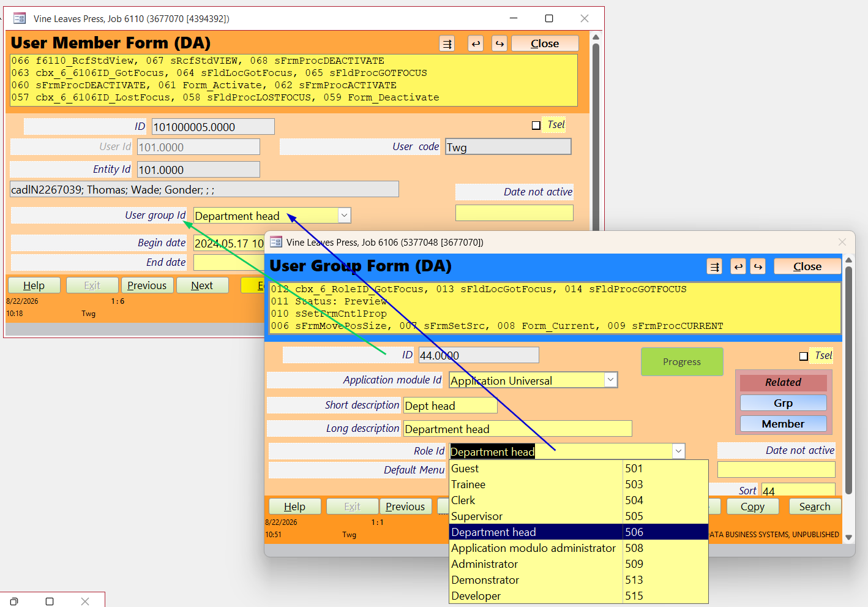868x607 pixels.
Task: Close the User Member Form with Close button
Action: [x=545, y=43]
